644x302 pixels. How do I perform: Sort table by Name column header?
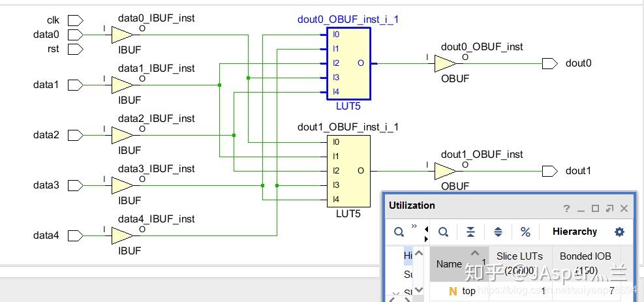click(459, 264)
